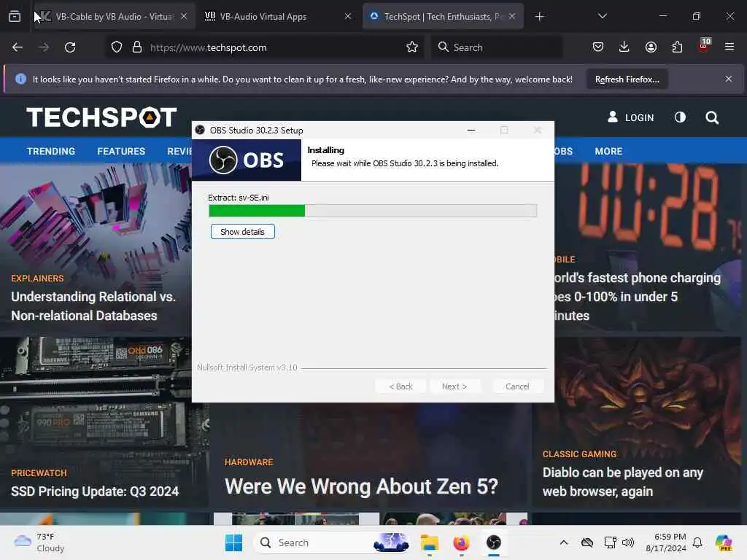The height and width of the screenshot is (560, 747).
Task: Click the HARDWARE category label
Action: [x=249, y=462]
